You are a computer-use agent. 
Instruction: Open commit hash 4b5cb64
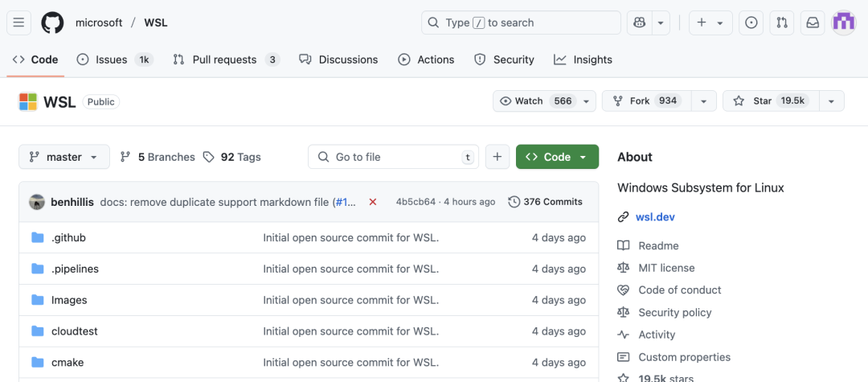pyautogui.click(x=416, y=202)
